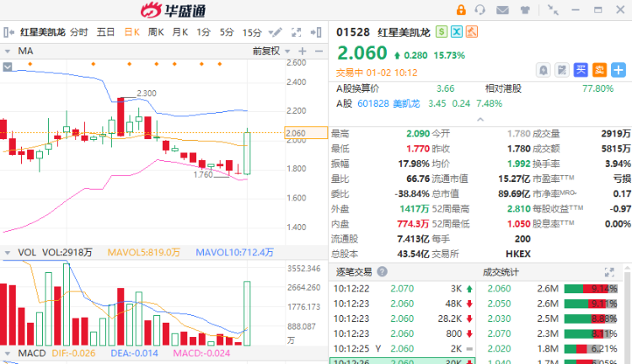Click the blue X badge next to stock name
This screenshot has height=364, width=632.
click(457, 32)
